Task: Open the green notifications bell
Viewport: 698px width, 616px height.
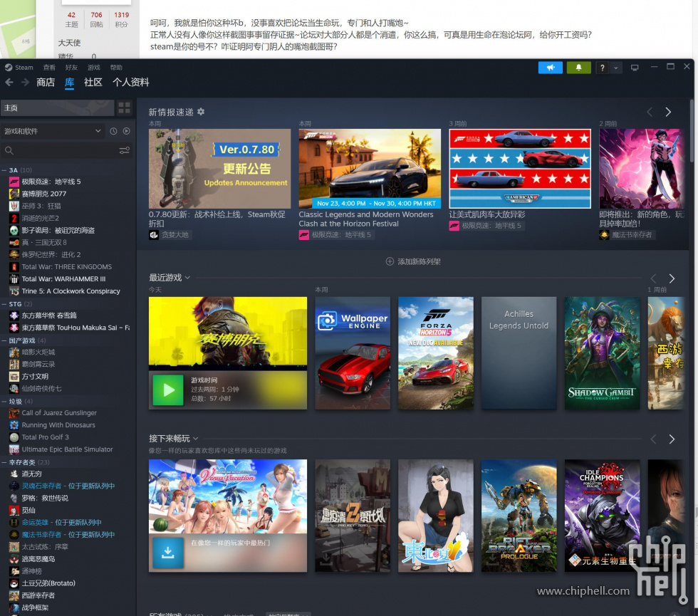Action: point(578,68)
